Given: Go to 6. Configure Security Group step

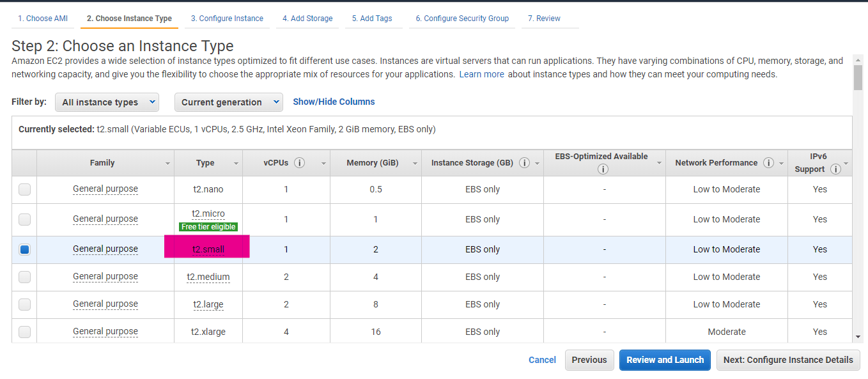Looking at the screenshot, I should tap(462, 19).
